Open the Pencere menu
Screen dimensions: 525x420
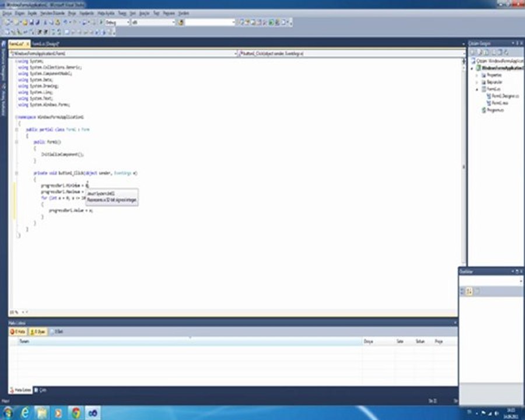169,13
